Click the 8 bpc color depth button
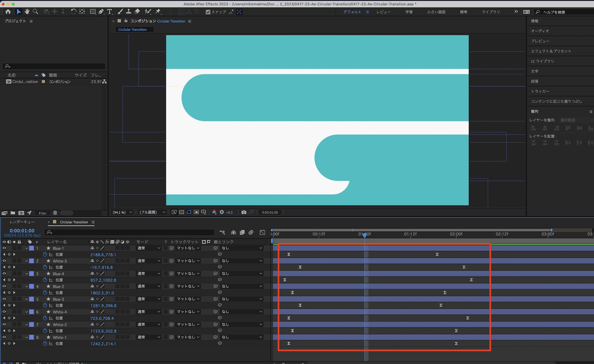 42,213
